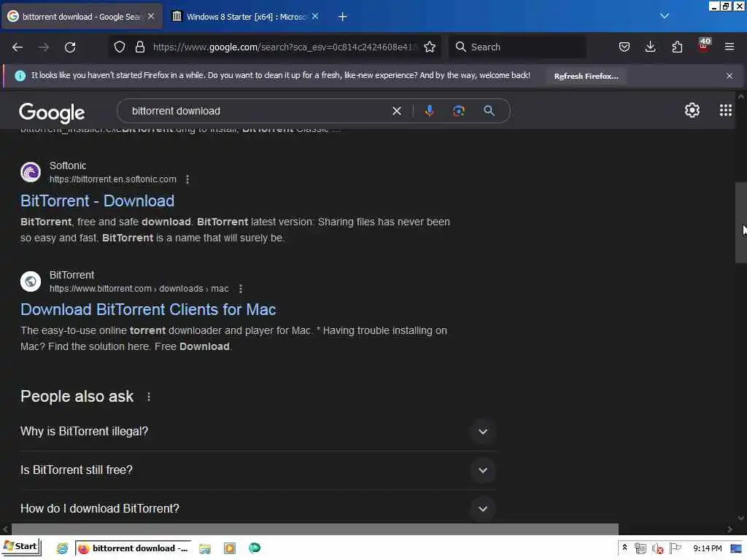Image resolution: width=747 pixels, height=560 pixels.
Task: Expand Why is BitTorrent illegal? question
Action: point(258,432)
